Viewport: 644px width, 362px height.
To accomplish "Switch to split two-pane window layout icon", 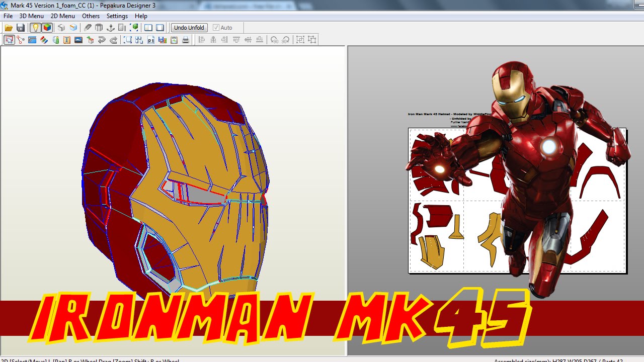I will (x=148, y=28).
